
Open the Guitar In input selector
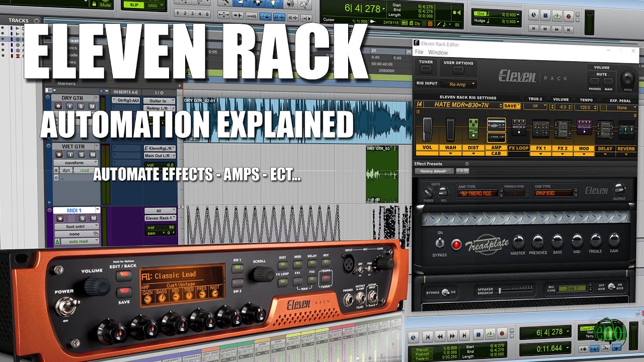[160, 101]
